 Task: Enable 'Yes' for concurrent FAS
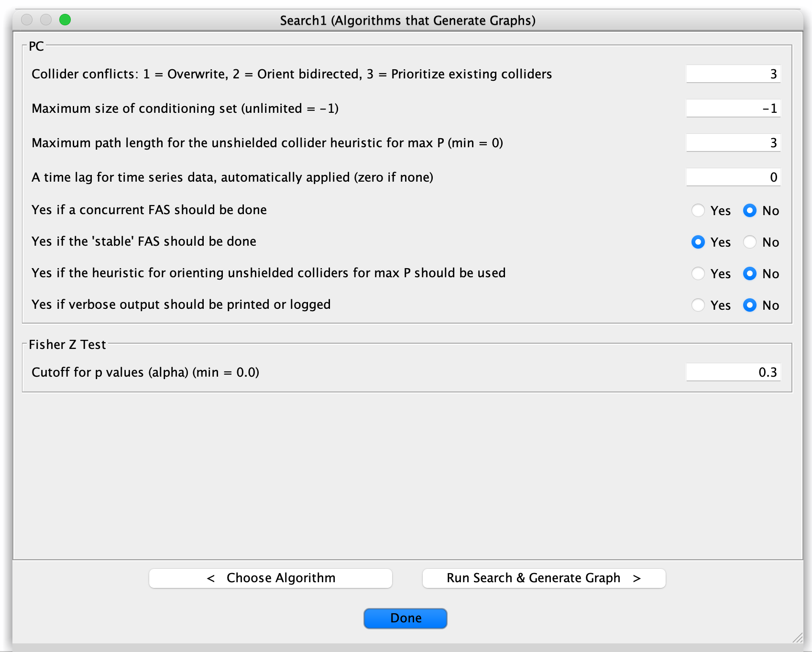tap(698, 210)
